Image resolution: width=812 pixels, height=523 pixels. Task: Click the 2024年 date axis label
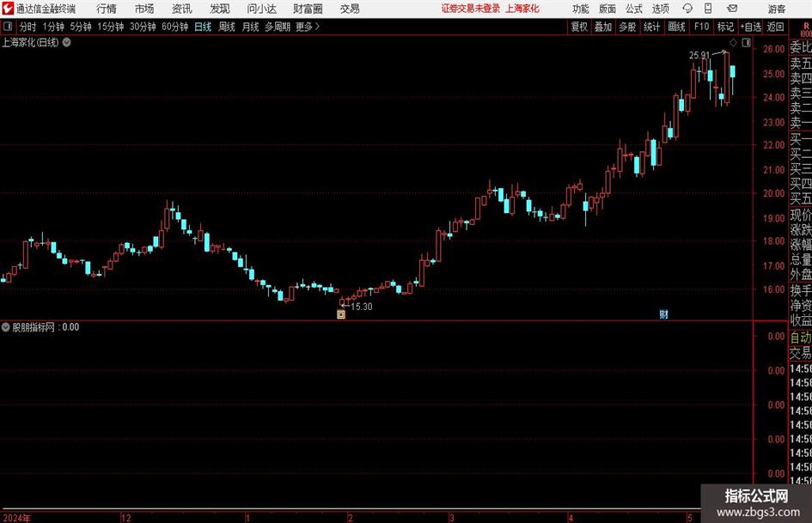click(x=16, y=518)
